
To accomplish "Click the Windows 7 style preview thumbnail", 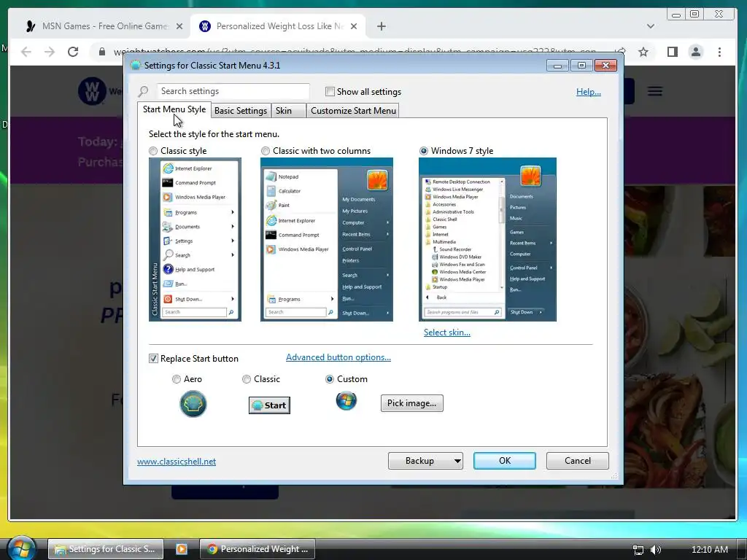I will [x=487, y=239].
